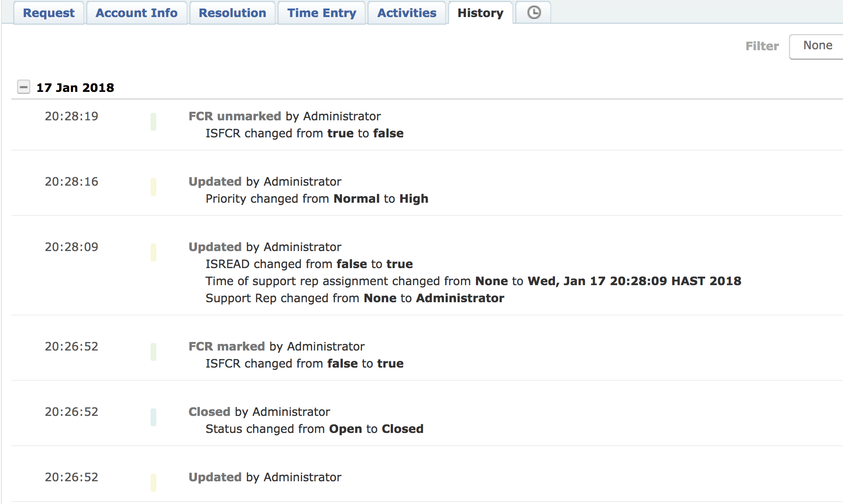This screenshot has width=843, height=504.
Task: Click the blue marker for Closed entry
Action: pos(153,417)
